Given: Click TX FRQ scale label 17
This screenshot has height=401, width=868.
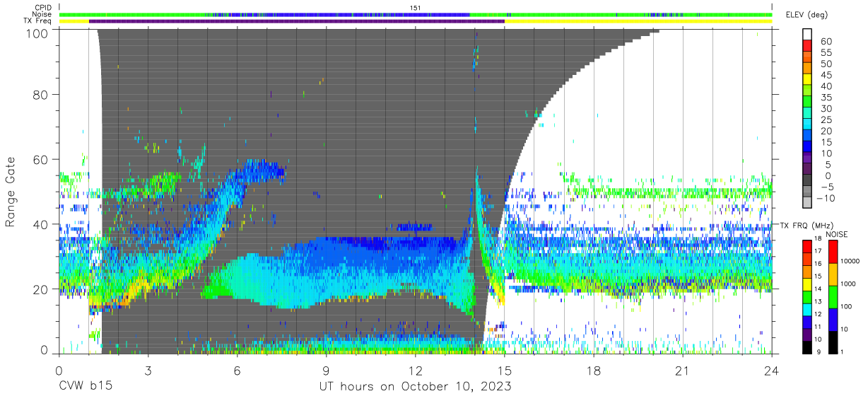Looking at the screenshot, I should tap(819, 252).
